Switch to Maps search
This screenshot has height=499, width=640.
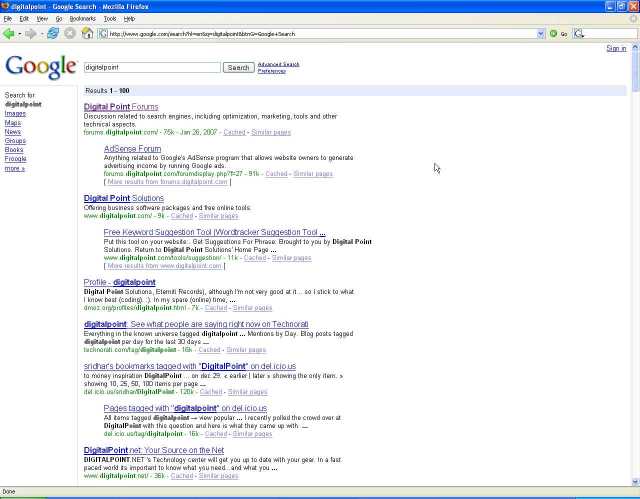point(13,122)
